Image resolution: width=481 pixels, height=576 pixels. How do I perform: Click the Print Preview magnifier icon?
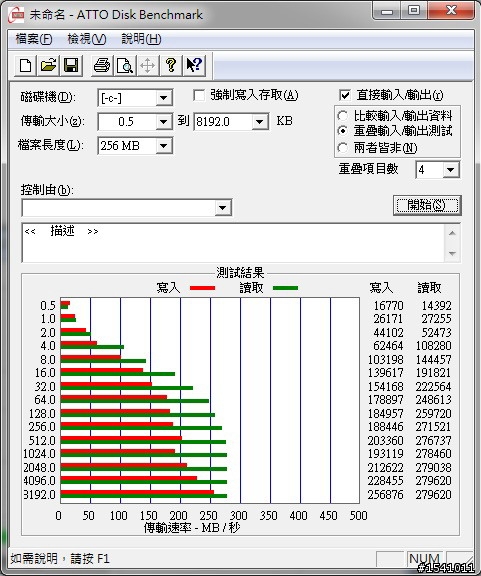pos(125,66)
